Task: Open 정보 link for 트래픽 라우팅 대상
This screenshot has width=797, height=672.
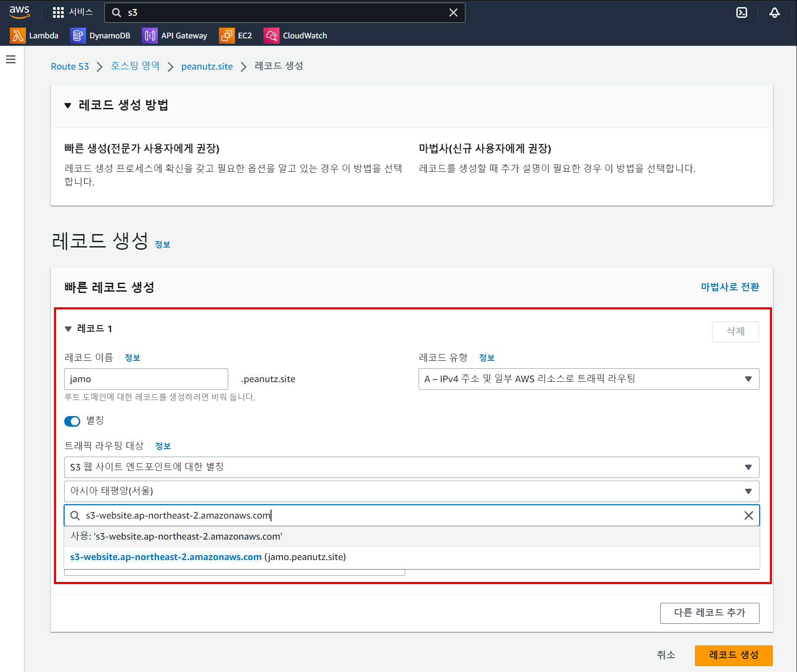Action: (x=163, y=446)
